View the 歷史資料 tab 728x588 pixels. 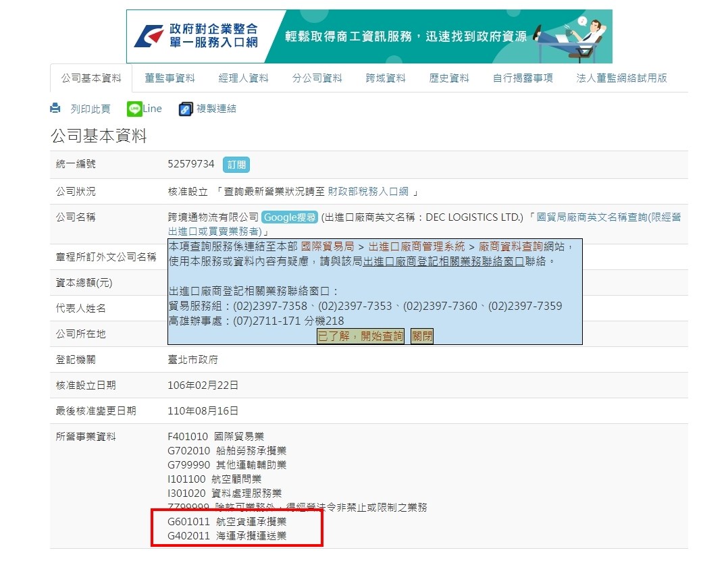[x=449, y=78]
